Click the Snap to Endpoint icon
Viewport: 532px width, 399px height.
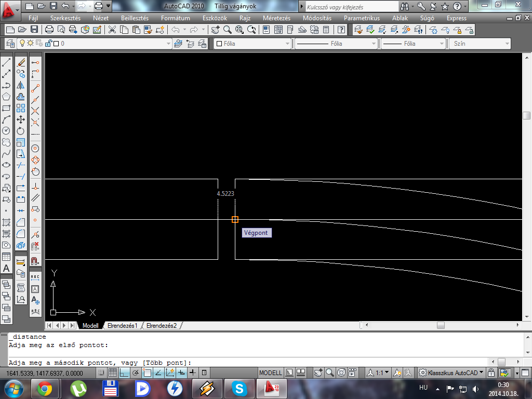point(35,88)
